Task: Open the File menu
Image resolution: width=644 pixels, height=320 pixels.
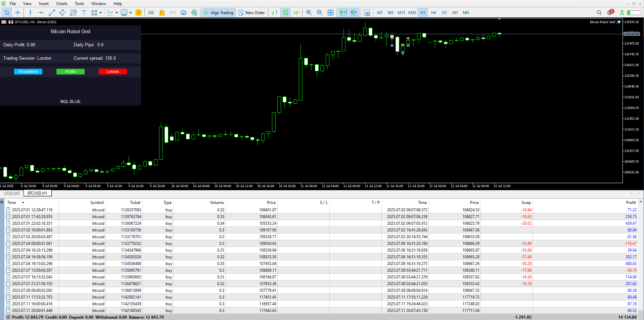Action: tap(13, 4)
